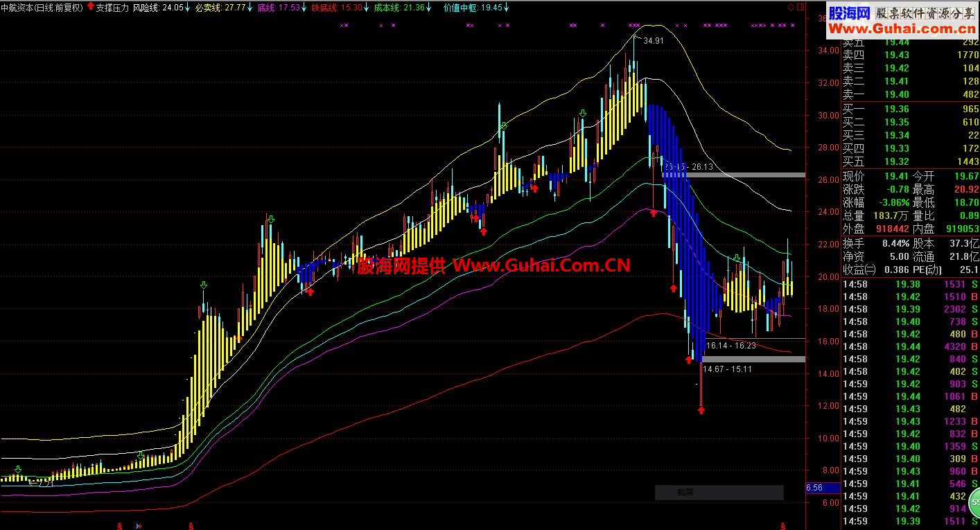The image size is (980, 530).
Task: Click the blue flag marker on the bottom axis
Action: [140, 526]
